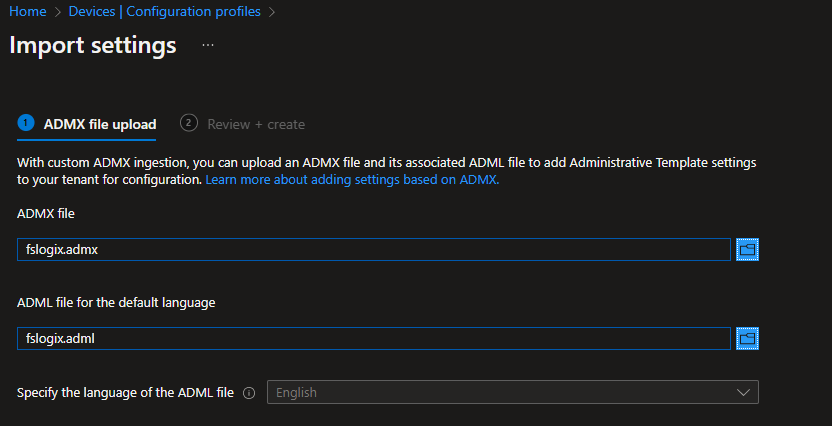Screen dimensions: 832x426
Task: Click the breadcrumb chevron after Home
Action: coord(57,12)
